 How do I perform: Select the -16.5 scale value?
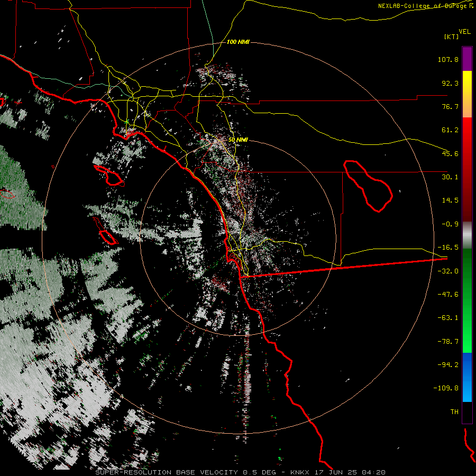point(448,248)
